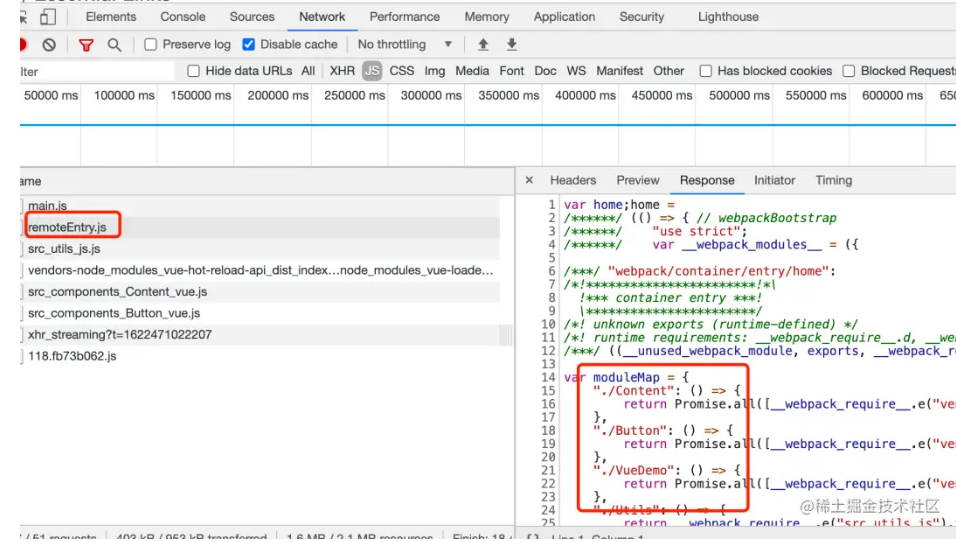Select remoteEntry.js in request list

67,227
